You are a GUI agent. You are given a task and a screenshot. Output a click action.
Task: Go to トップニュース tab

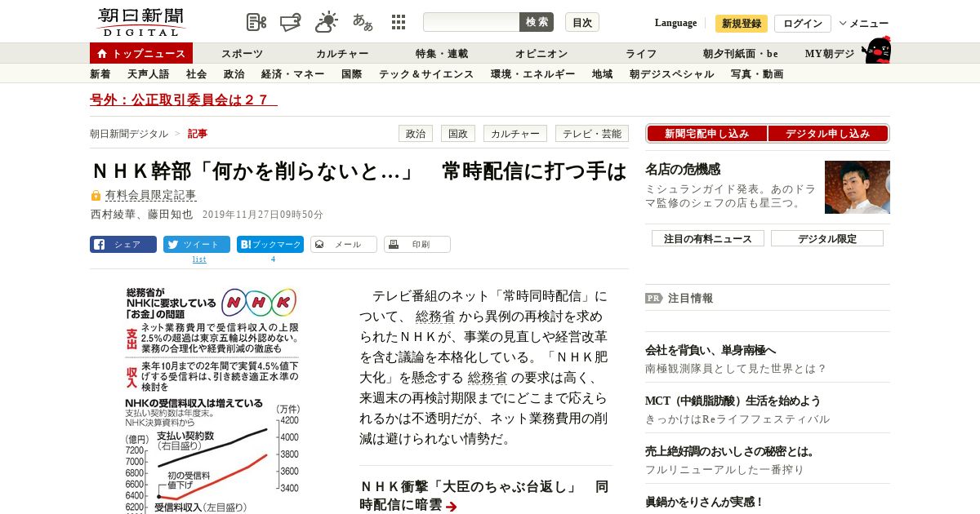[x=141, y=53]
